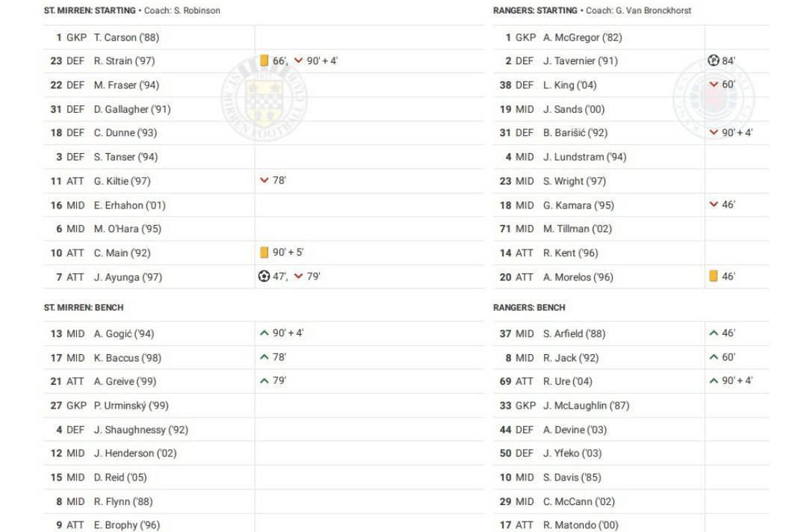Click J. Ayunga's goal ball icon
Viewport: 798px width, 532px height.
click(x=264, y=276)
